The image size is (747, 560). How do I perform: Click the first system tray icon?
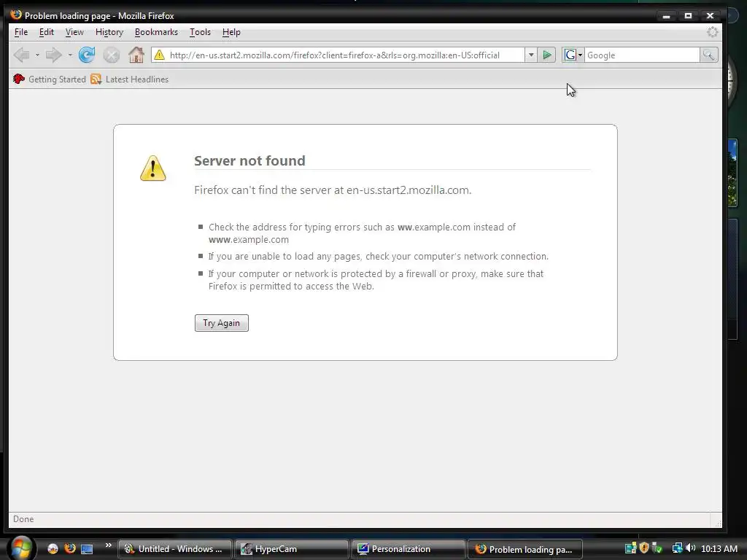pos(630,548)
